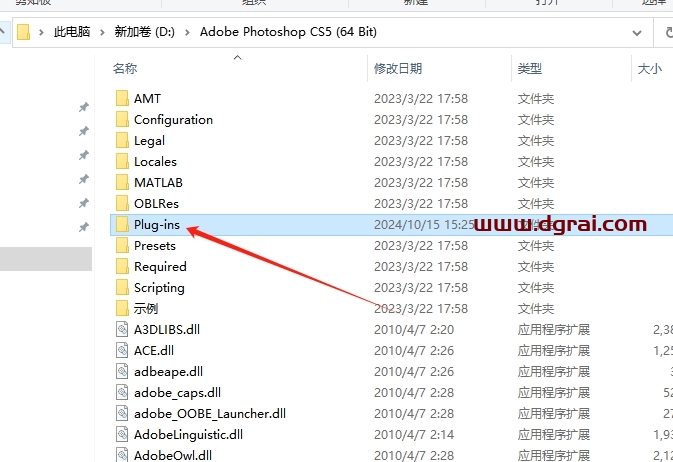
Task: Click the Legal folder name
Action: coord(149,140)
